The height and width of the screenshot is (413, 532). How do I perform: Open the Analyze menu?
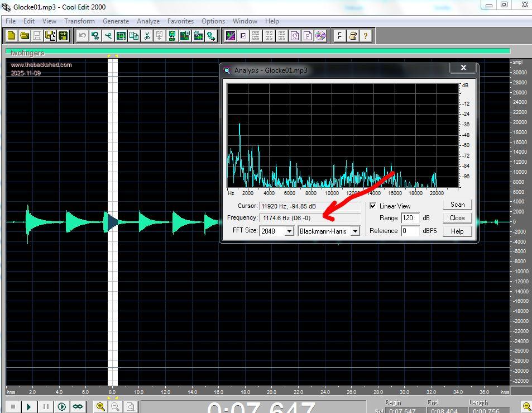pyautogui.click(x=148, y=21)
